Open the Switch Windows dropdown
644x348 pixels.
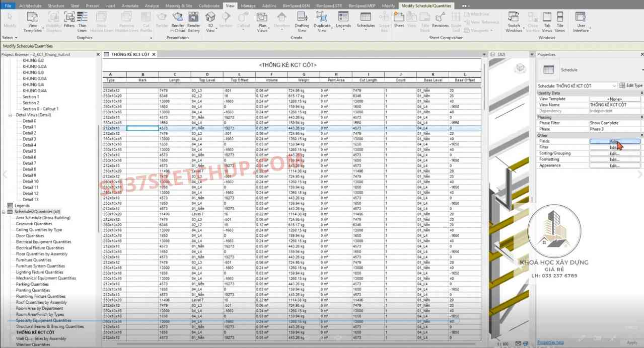(514, 22)
